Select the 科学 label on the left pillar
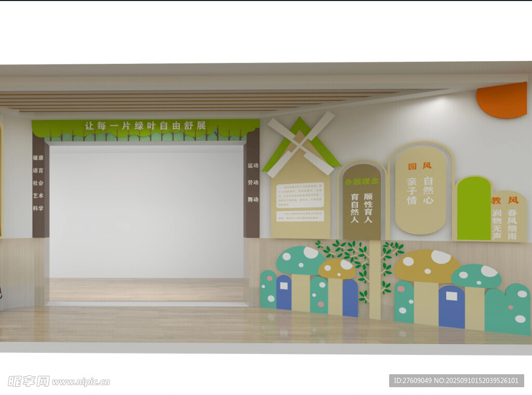The height and width of the screenshot is (395, 532). (x=38, y=208)
